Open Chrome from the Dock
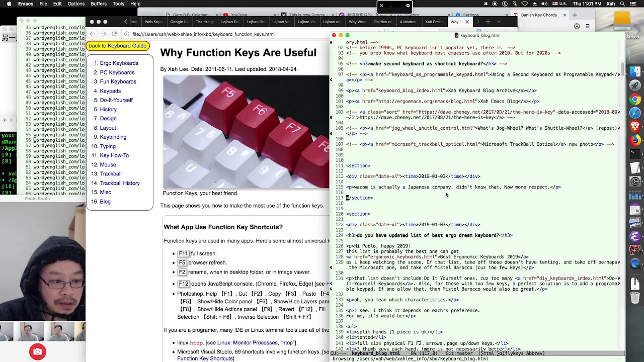The width and height of the screenshot is (644, 362). coord(635,99)
